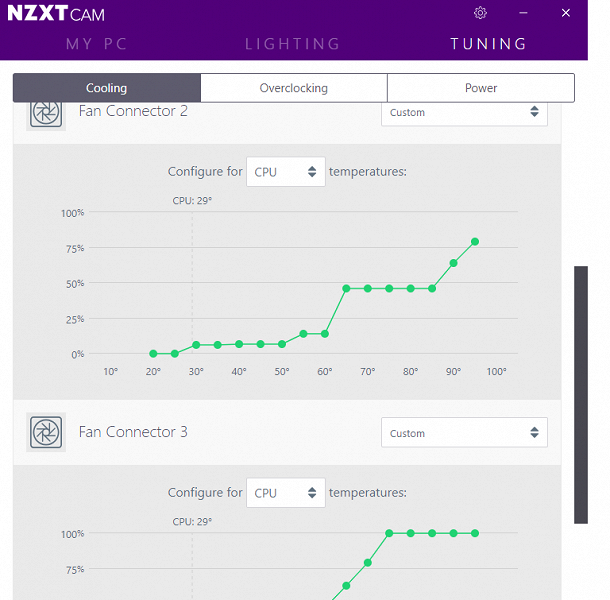Click the Fan Connector 2 fan icon

45,113
